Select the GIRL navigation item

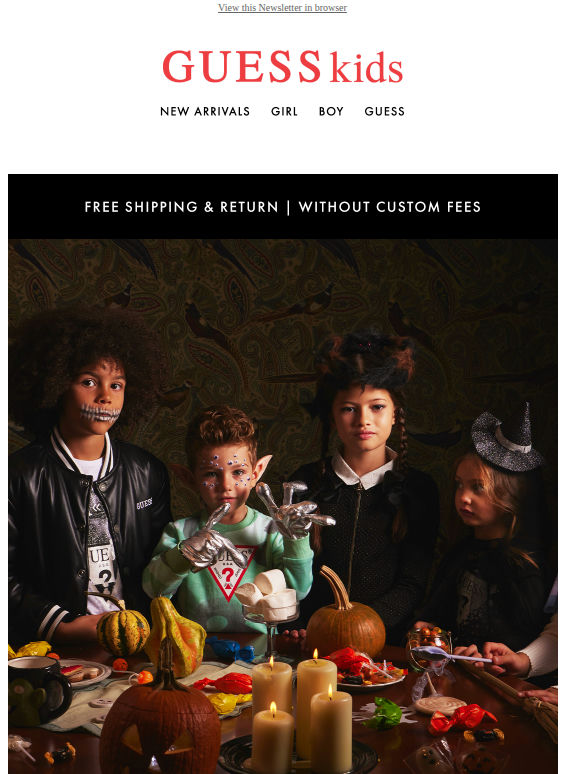point(284,112)
